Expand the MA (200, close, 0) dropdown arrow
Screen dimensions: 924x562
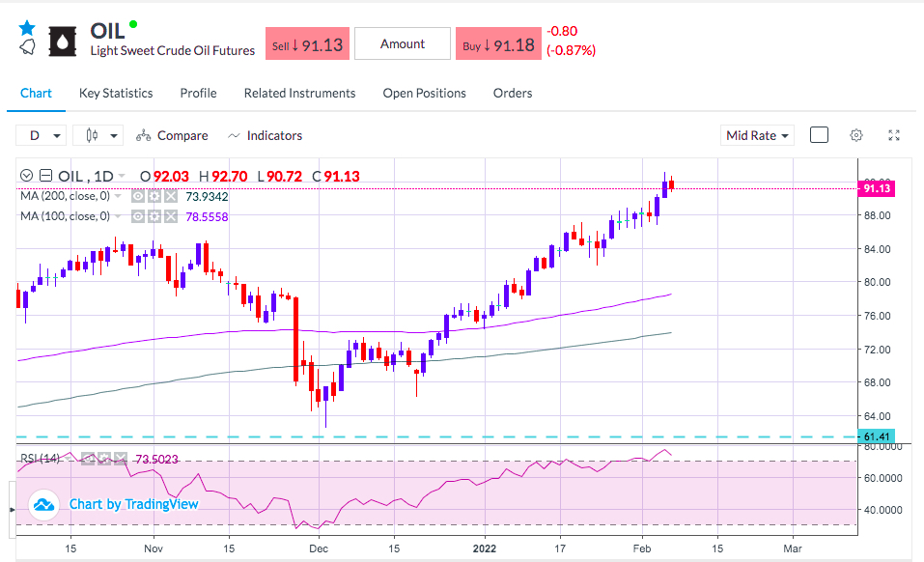coord(118,196)
